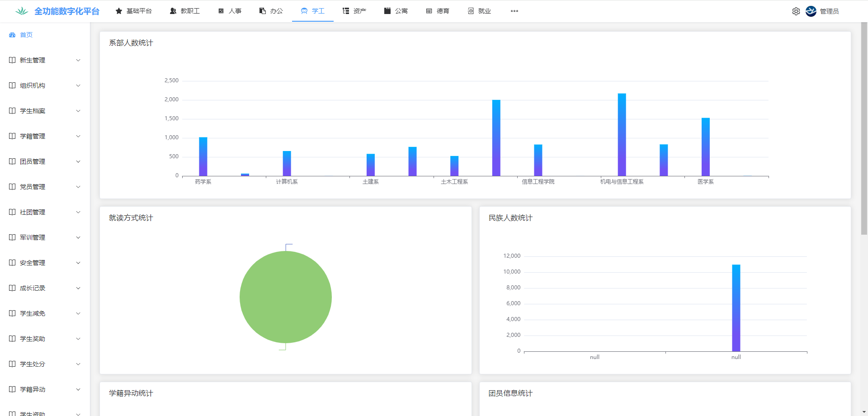Click the three-dot more menu icon

point(514,11)
